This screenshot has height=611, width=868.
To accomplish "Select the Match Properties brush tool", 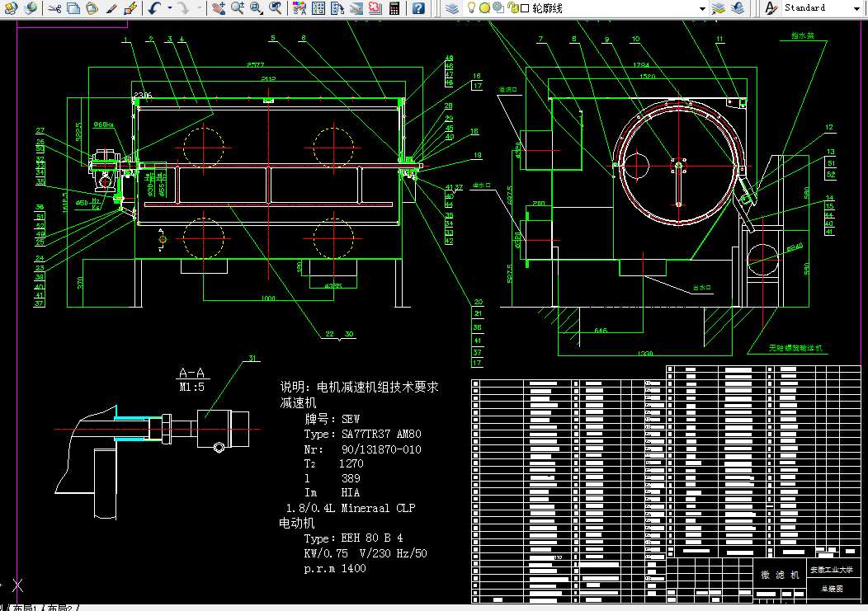I will (111, 7).
